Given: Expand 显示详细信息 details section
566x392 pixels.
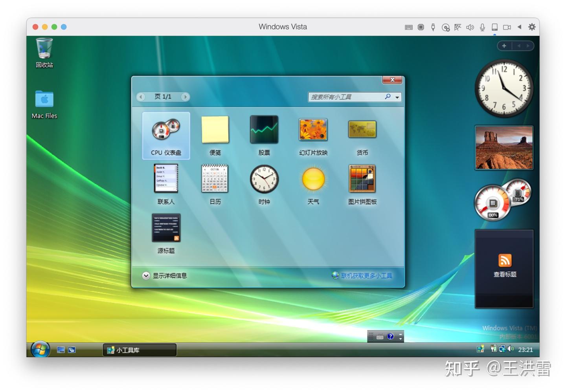Looking at the screenshot, I should (164, 276).
